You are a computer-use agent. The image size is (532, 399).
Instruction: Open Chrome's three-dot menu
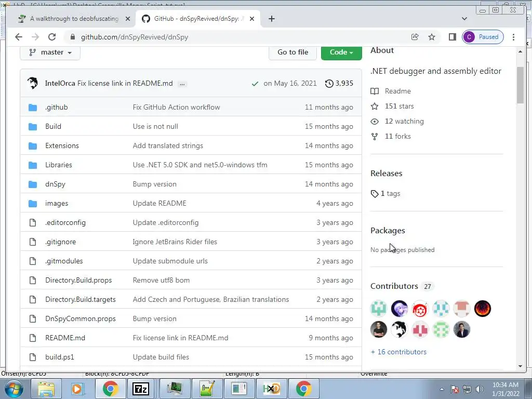[513, 37]
